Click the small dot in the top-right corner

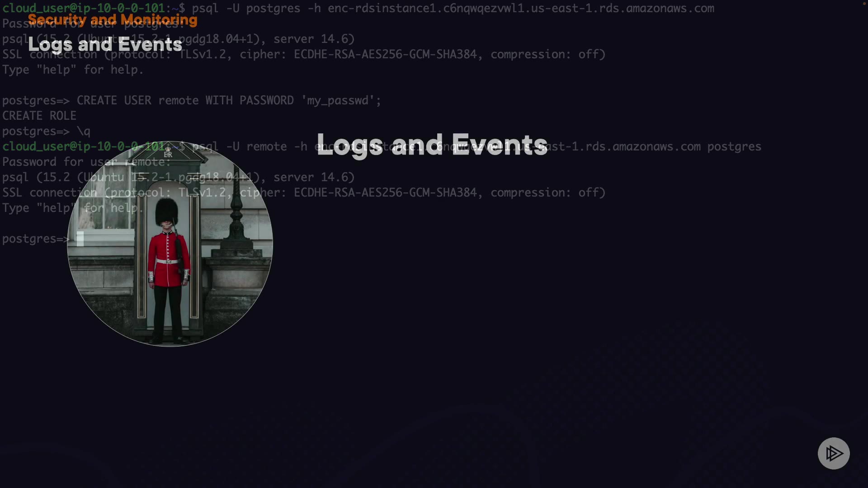[x=864, y=3]
